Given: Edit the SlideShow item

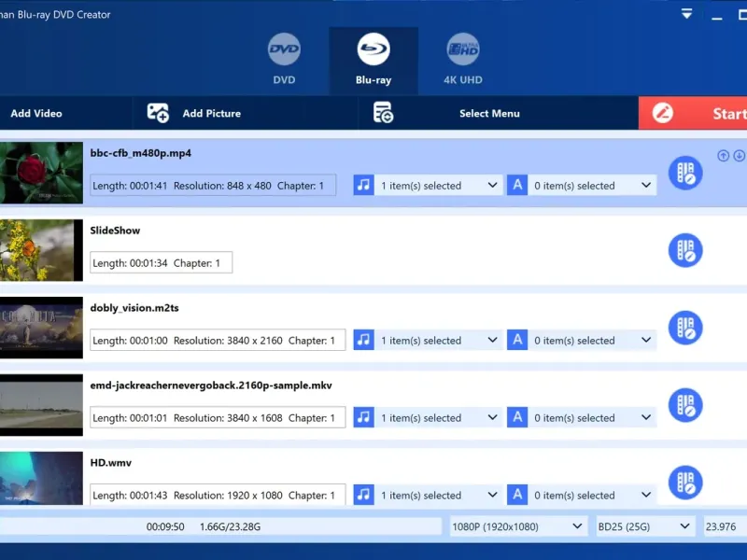Looking at the screenshot, I should click(x=685, y=250).
